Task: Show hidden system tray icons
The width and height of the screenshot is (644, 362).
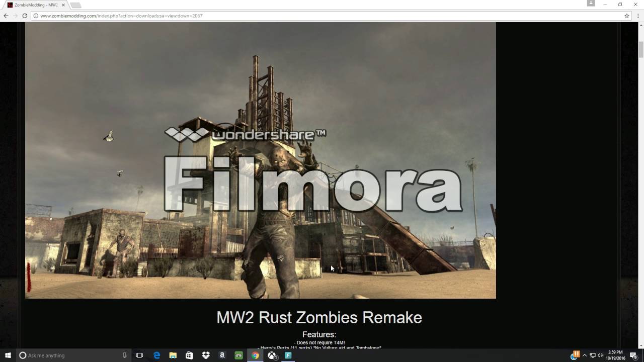Action: click(x=585, y=355)
